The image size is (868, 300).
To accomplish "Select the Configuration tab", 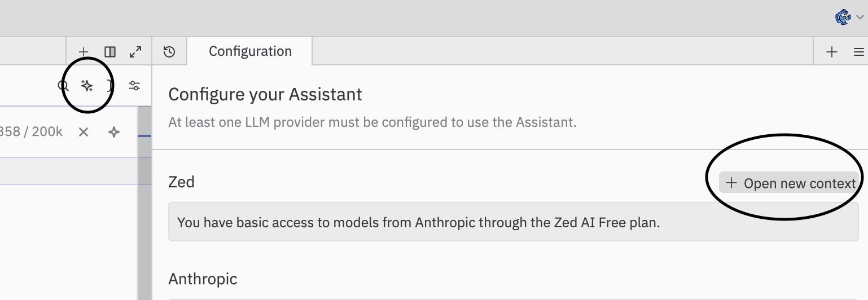I will coord(250,51).
